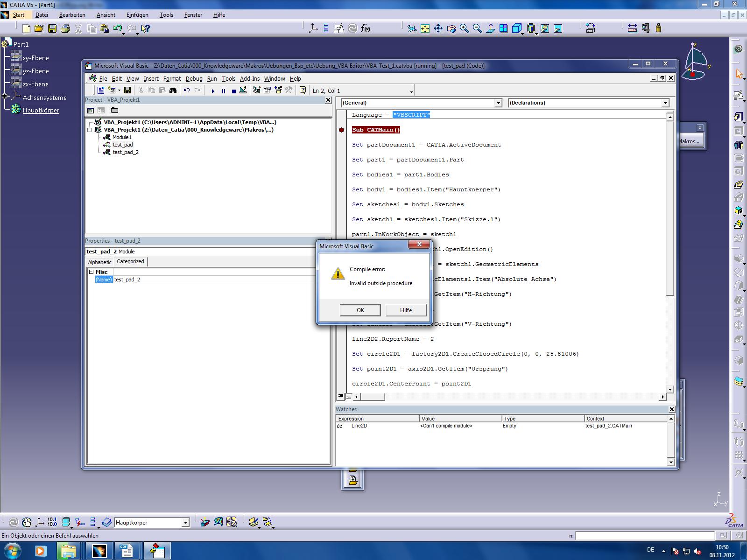Click Run Sub play icon in VBA toolbar
The width and height of the screenshot is (747, 560).
pyautogui.click(x=213, y=91)
